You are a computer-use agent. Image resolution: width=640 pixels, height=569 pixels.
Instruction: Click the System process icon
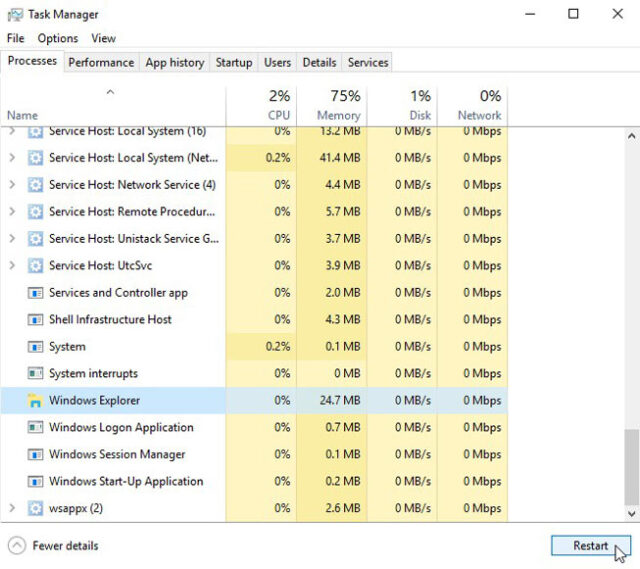[35, 347]
